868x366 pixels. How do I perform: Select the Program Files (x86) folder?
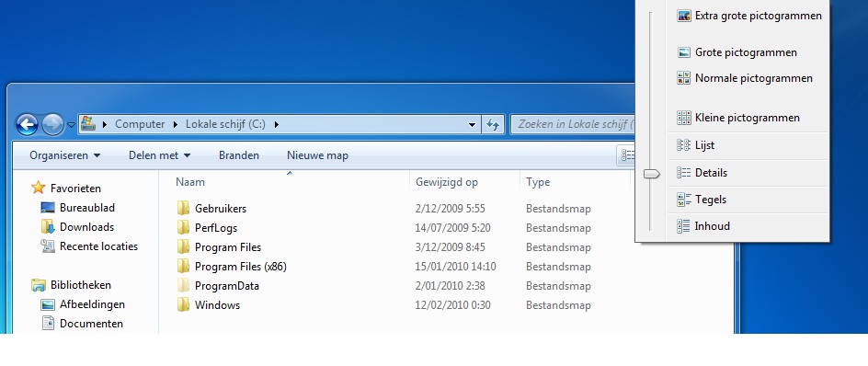(x=240, y=267)
